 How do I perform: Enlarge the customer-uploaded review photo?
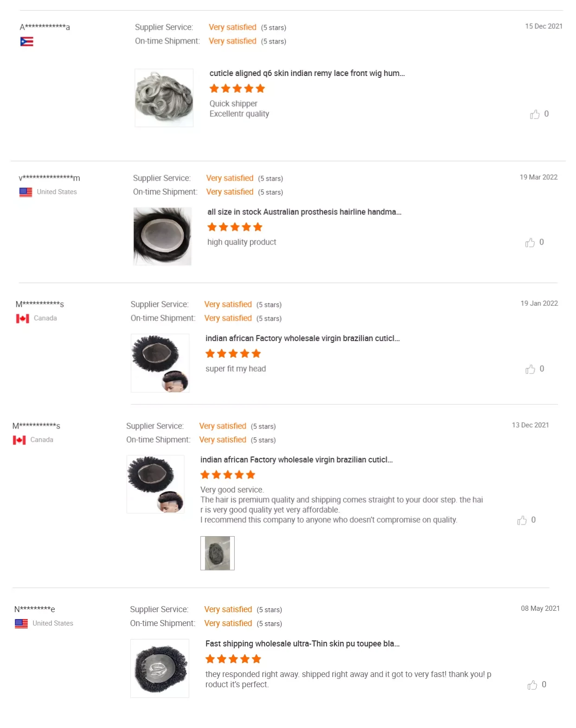click(217, 553)
